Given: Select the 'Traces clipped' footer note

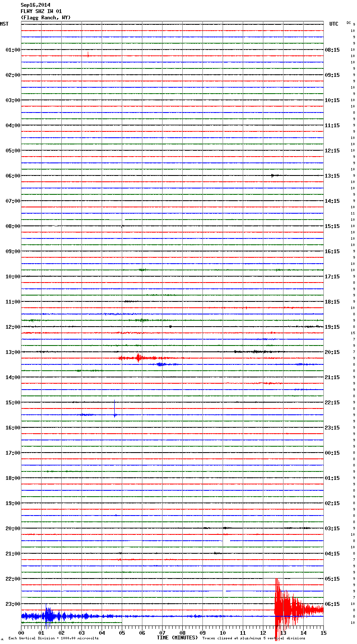Looking at the screenshot, I should point(254,639).
